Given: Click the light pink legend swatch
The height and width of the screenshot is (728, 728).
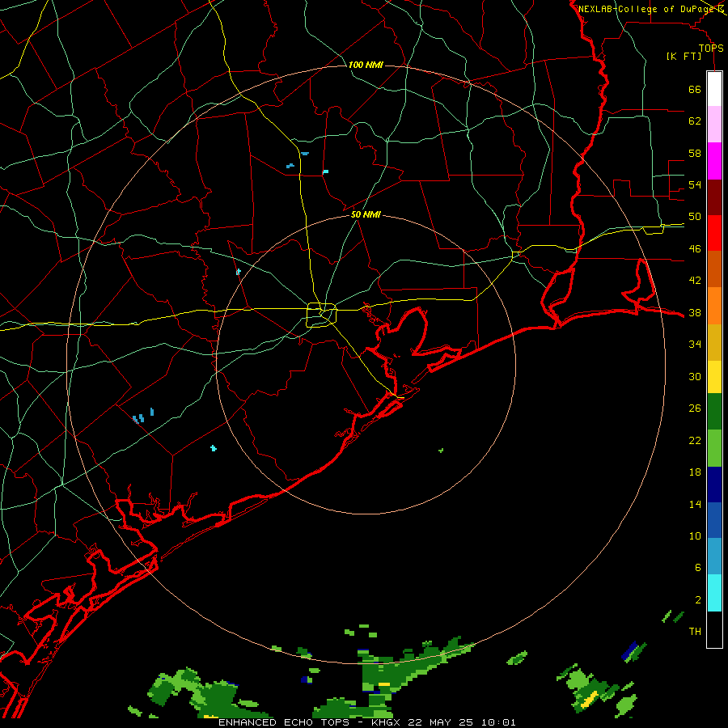Looking at the screenshot, I should click(714, 125).
